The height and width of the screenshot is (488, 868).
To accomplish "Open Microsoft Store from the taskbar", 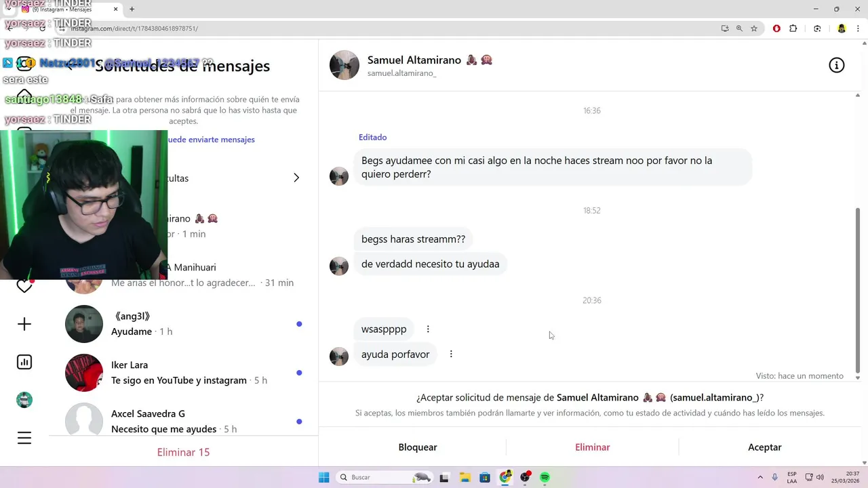I will click(485, 477).
